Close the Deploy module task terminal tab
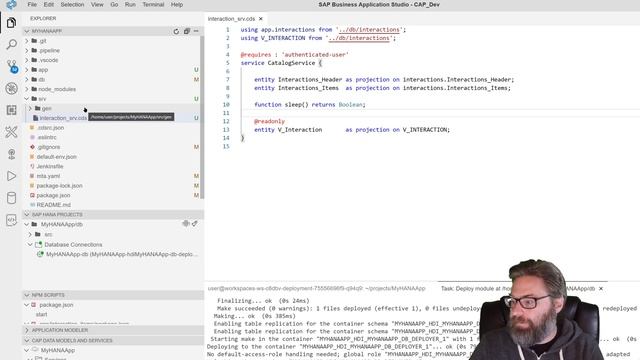The width and height of the screenshot is (640, 360). pyautogui.click(x=601, y=289)
